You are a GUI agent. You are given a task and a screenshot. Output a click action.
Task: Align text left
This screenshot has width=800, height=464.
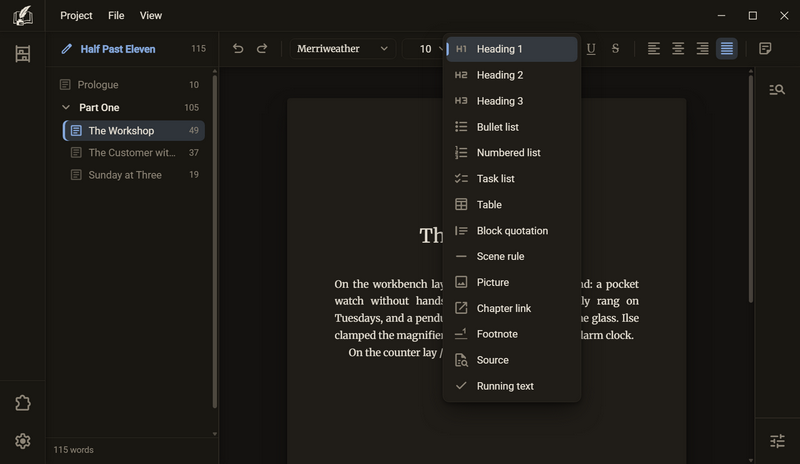(x=654, y=48)
